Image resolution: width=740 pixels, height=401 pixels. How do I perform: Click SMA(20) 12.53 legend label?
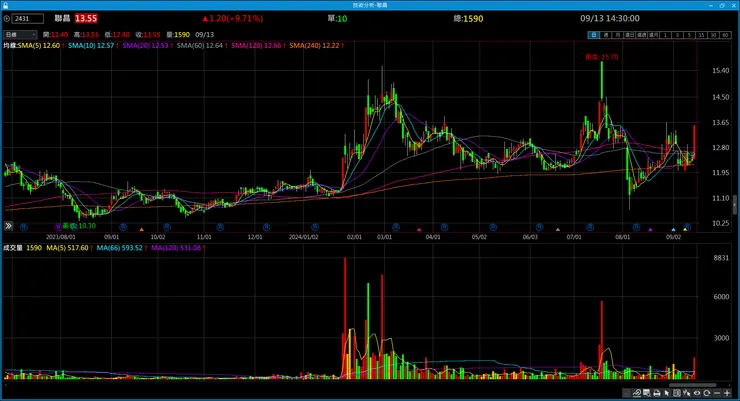pyautogui.click(x=145, y=46)
